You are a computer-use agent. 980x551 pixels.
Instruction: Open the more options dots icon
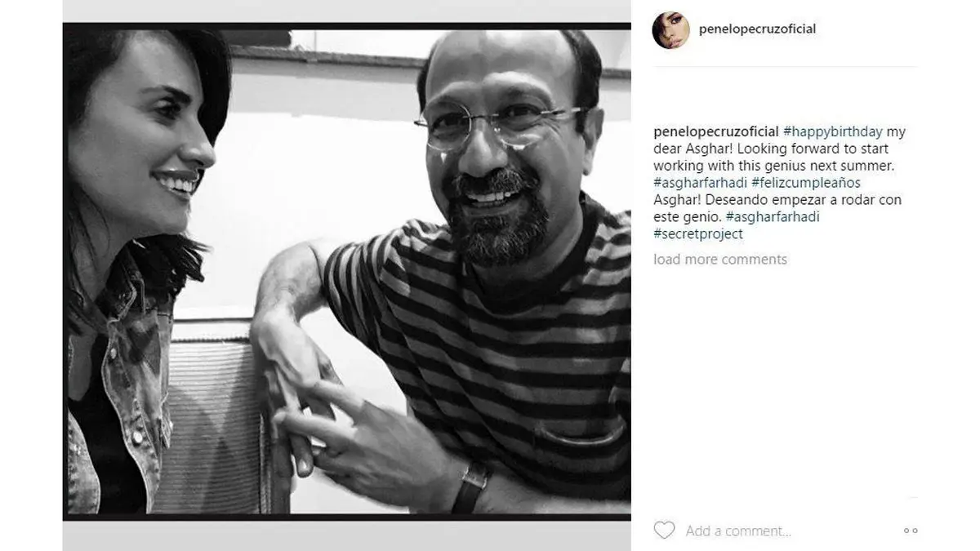[x=911, y=531]
